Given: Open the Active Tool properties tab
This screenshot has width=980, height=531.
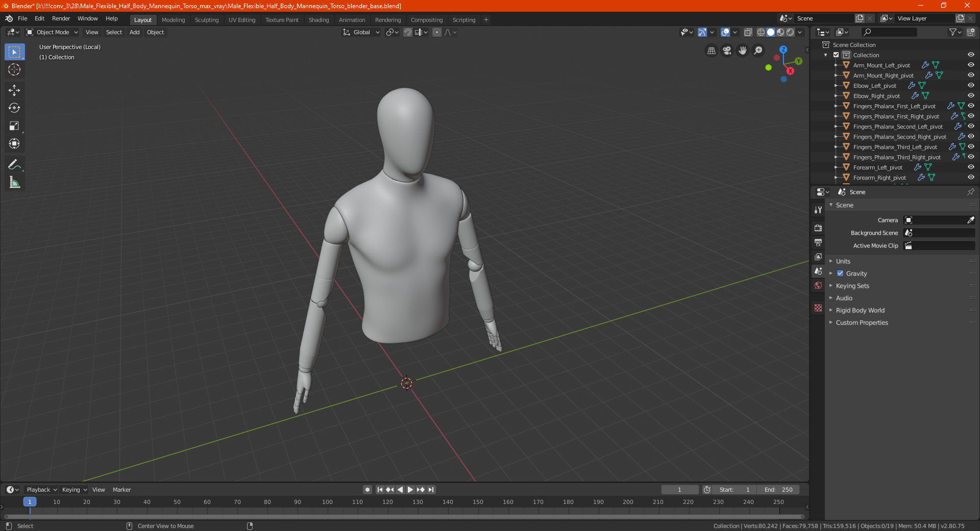Looking at the screenshot, I should (x=818, y=210).
